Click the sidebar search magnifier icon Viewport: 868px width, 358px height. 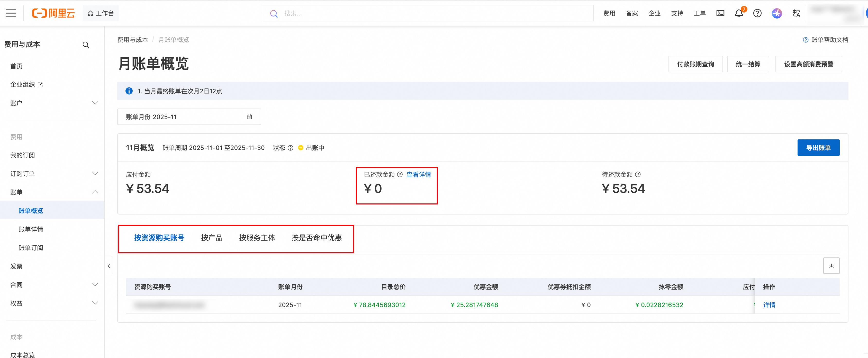coord(86,45)
